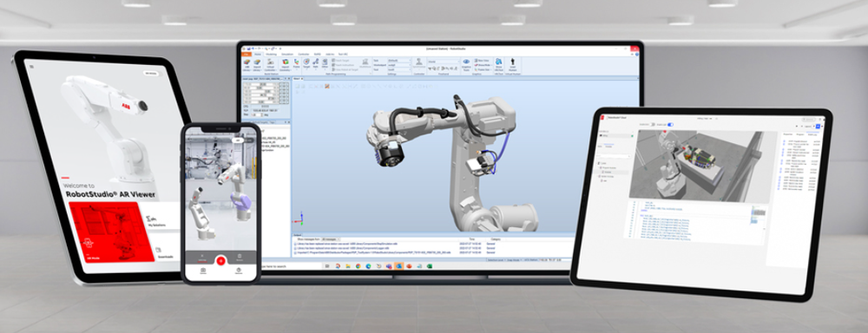
Task: Click Selection Level in status bar
Action: pos(496,260)
